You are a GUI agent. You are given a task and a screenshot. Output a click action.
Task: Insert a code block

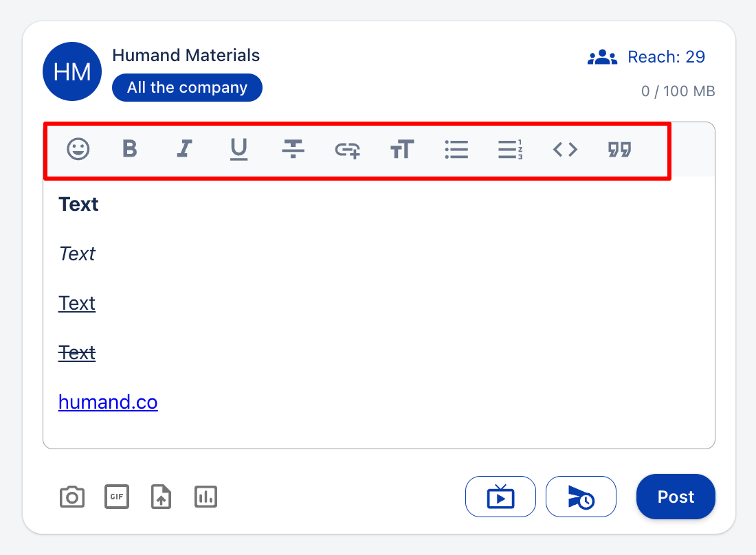pyautogui.click(x=565, y=149)
